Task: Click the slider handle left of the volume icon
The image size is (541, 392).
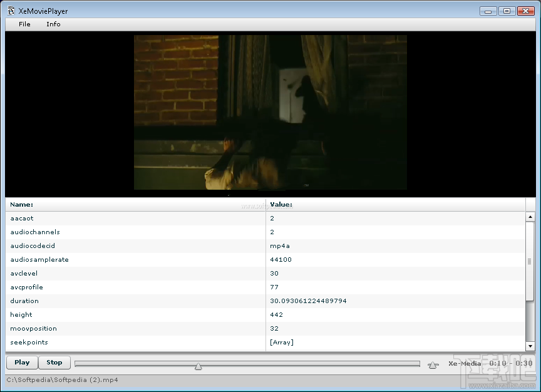Action: click(x=198, y=366)
